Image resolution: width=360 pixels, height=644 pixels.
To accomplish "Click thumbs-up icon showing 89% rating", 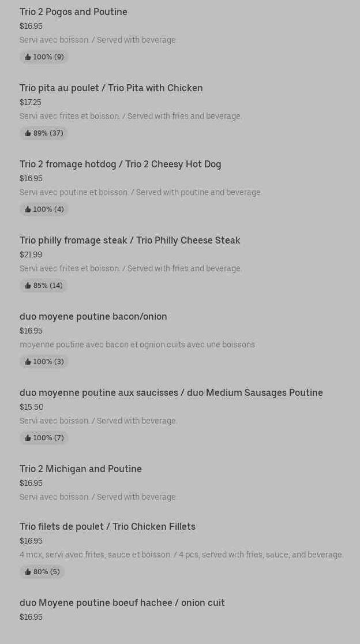I will pyautogui.click(x=28, y=133).
